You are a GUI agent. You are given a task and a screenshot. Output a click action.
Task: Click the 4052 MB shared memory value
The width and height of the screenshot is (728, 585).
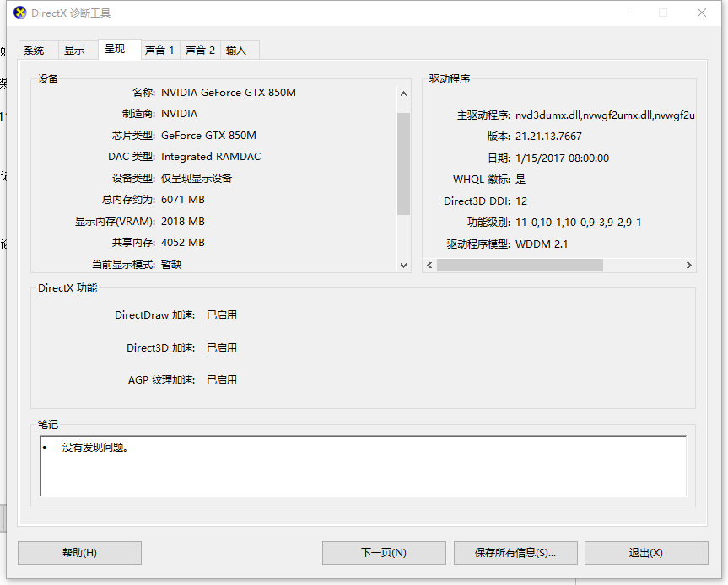coord(183,243)
